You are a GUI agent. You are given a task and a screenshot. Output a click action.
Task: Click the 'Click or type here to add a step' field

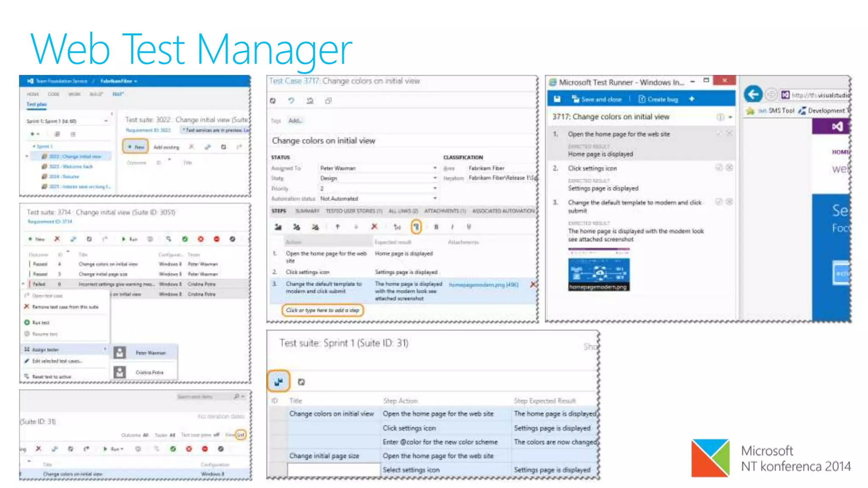point(323,310)
